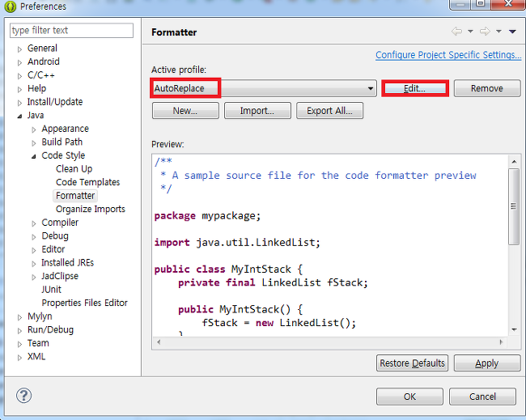Screen dimensions: 526x420
Task: Click the Eclipse Preferences title icon
Action: click(10, 6)
